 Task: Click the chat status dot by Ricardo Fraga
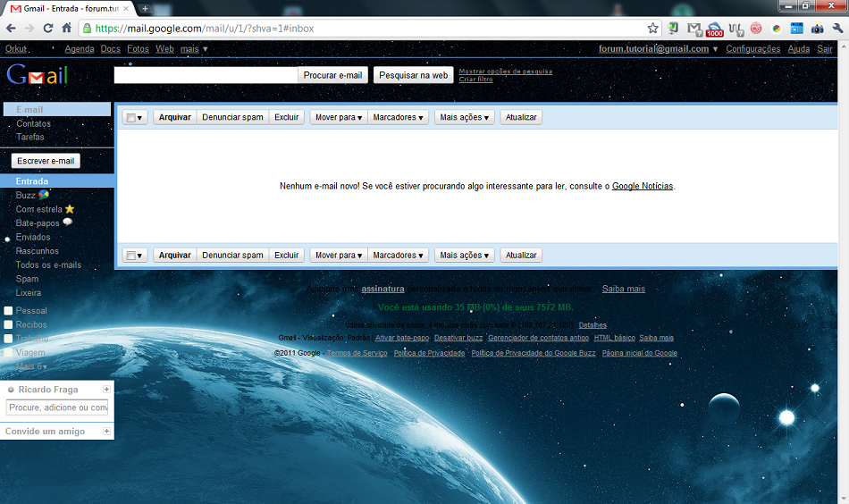click(11, 390)
